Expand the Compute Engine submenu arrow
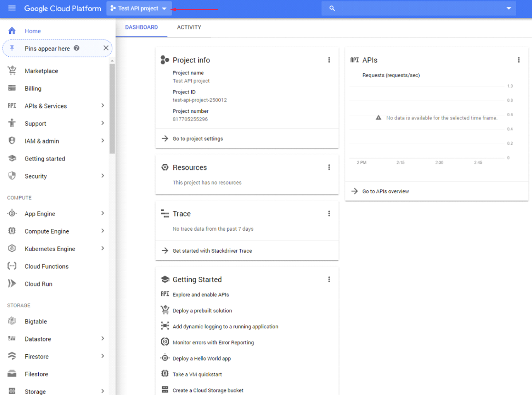The image size is (532, 395). 103,231
